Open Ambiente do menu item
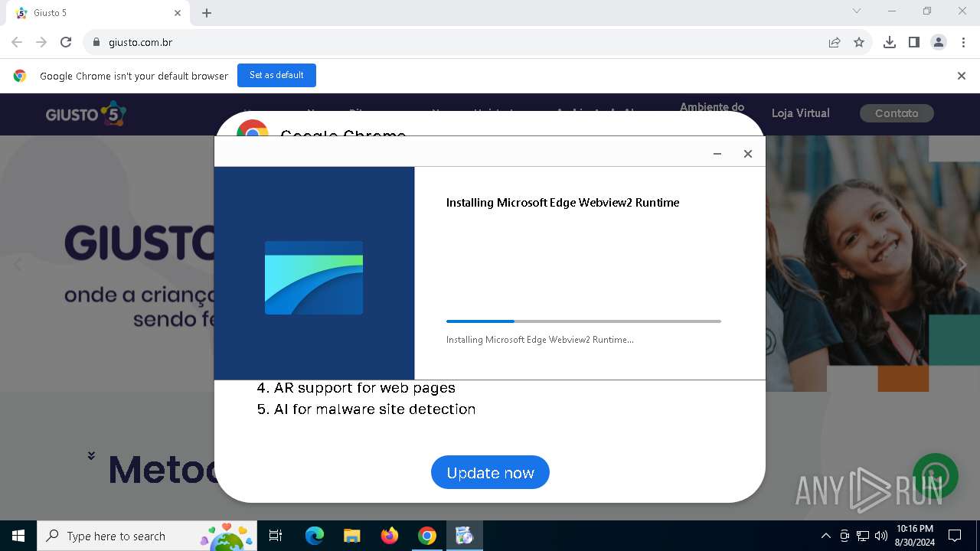Viewport: 980px width, 551px height. pyautogui.click(x=712, y=107)
